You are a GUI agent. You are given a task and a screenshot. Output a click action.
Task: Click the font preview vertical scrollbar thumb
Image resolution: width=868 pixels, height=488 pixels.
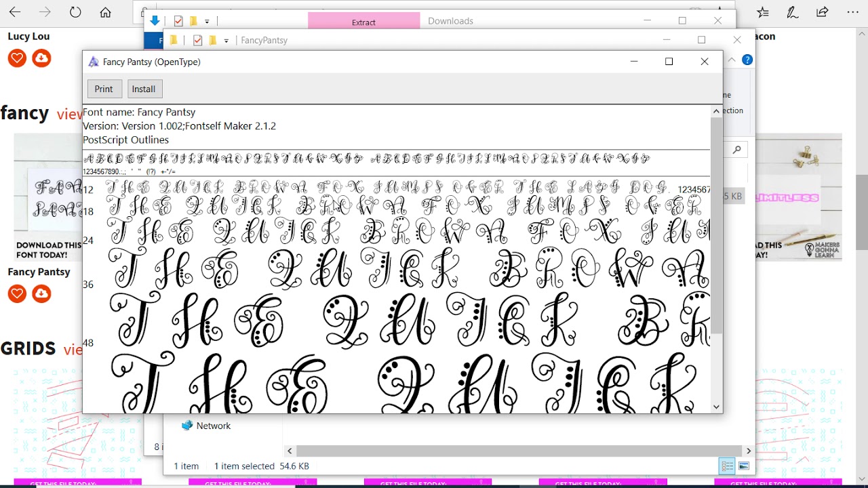click(x=716, y=225)
